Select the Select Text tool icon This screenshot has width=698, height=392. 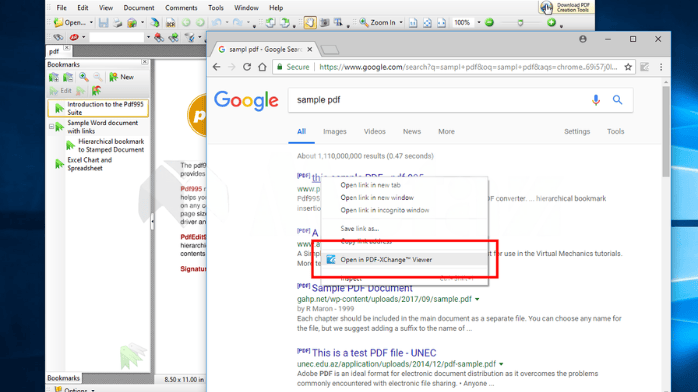click(x=338, y=22)
